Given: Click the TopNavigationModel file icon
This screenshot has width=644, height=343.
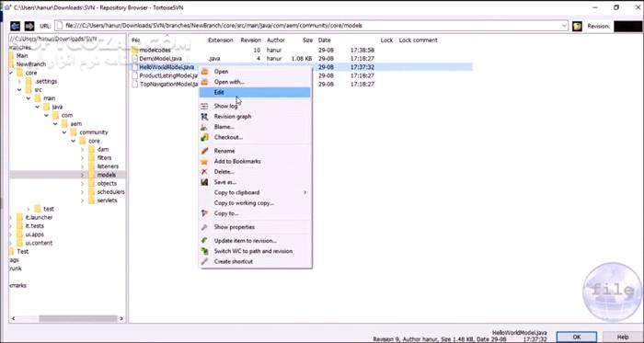Looking at the screenshot, I should 135,84.
